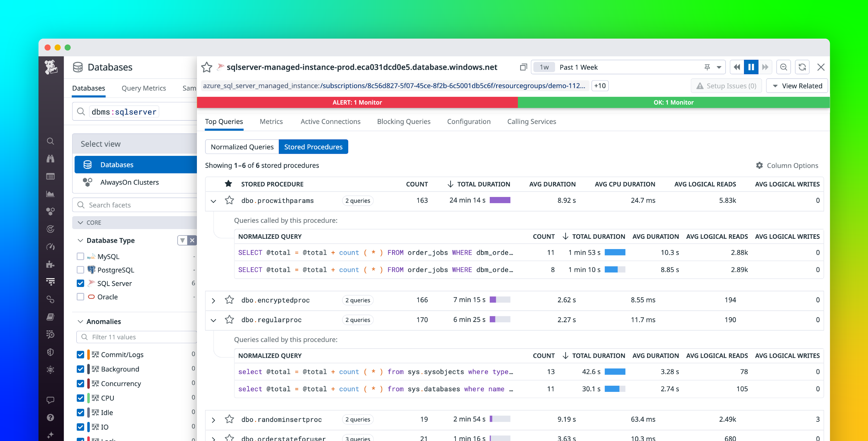Screen dimensions: 868x441
Task: Switch to Normalized Queries view
Action: click(x=242, y=147)
